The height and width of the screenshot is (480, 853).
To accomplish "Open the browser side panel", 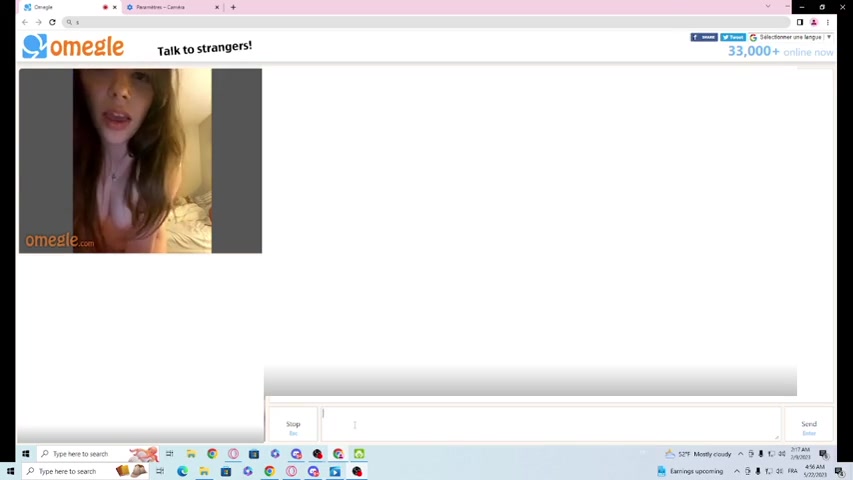I will click(x=800, y=22).
